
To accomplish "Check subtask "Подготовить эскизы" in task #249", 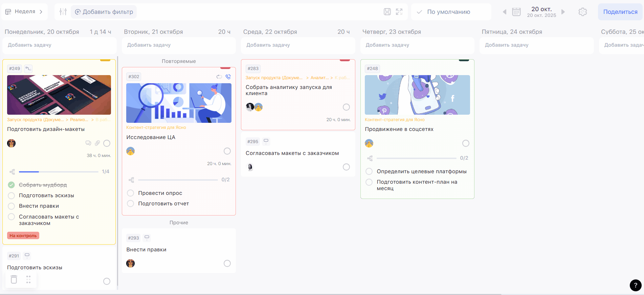I will pyautogui.click(x=12, y=196).
